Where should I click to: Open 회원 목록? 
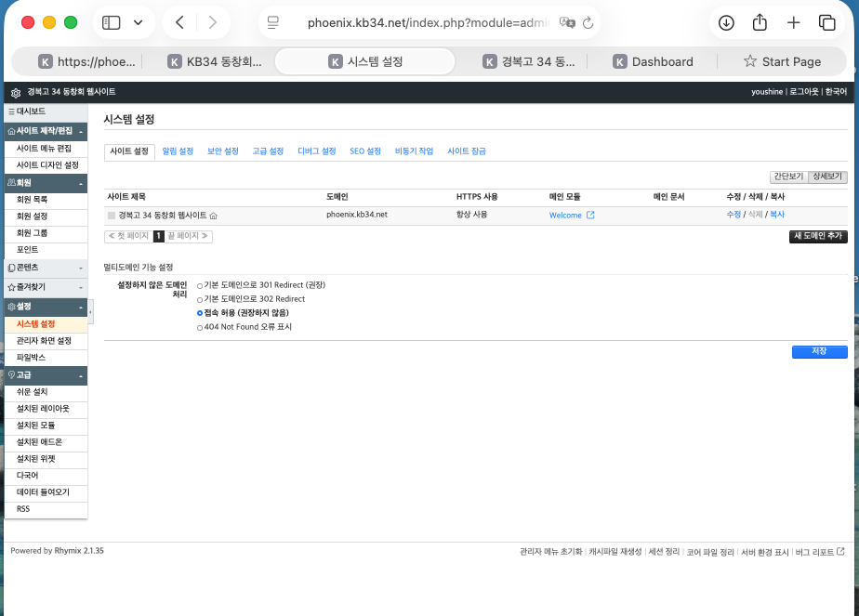click(46, 200)
